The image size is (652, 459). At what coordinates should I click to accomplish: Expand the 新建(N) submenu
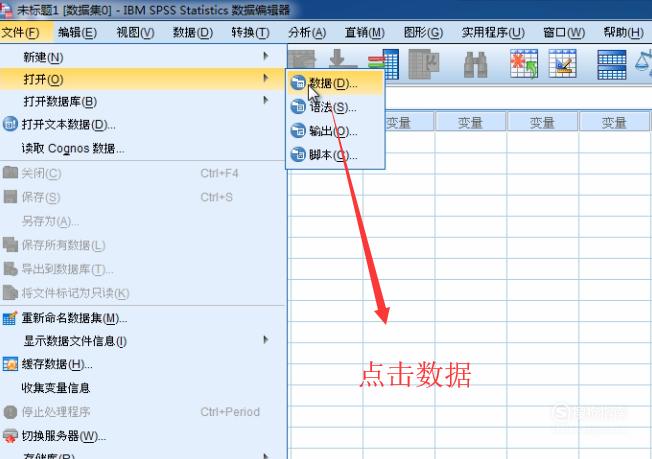[142, 57]
